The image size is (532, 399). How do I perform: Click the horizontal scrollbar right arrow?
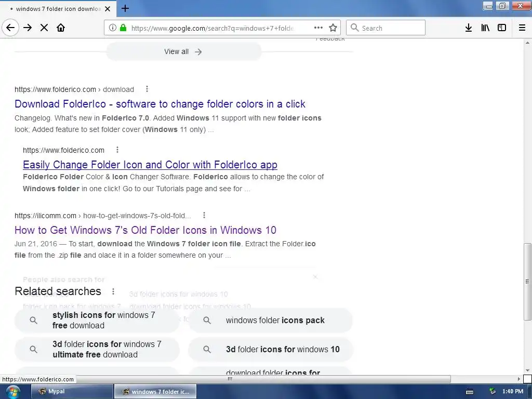(519, 379)
